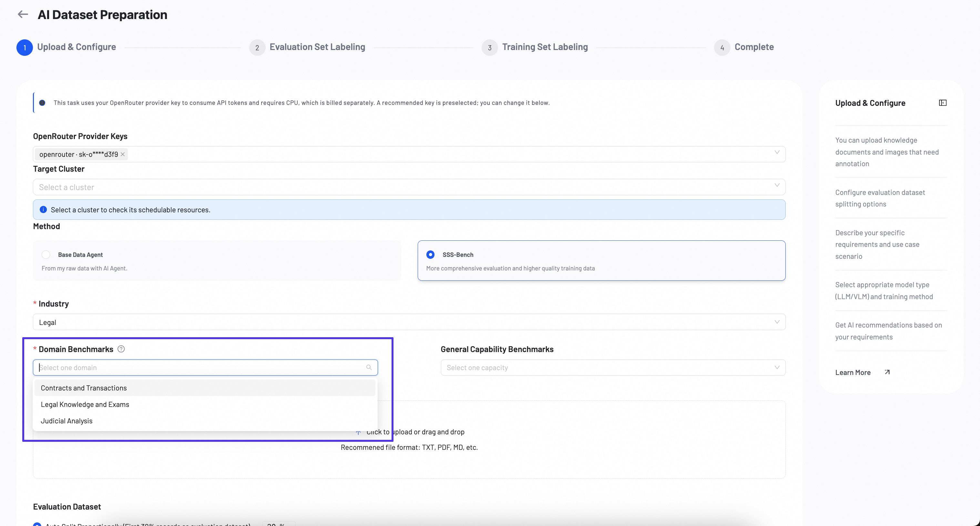Screen dimensions: 980x526
Task: Select the Base Data Agent radio button
Action: click(46, 254)
